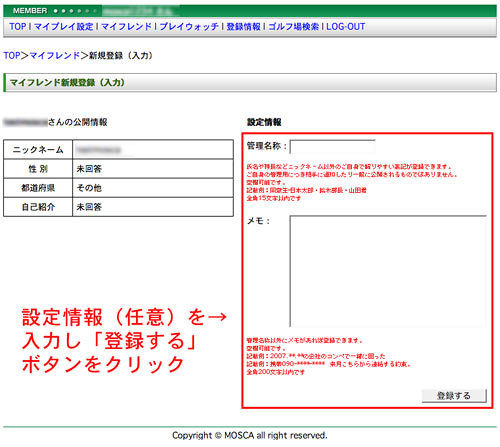Focus the 管理名称 text field
Viewport: 500px width, 447px height.
tap(333, 147)
